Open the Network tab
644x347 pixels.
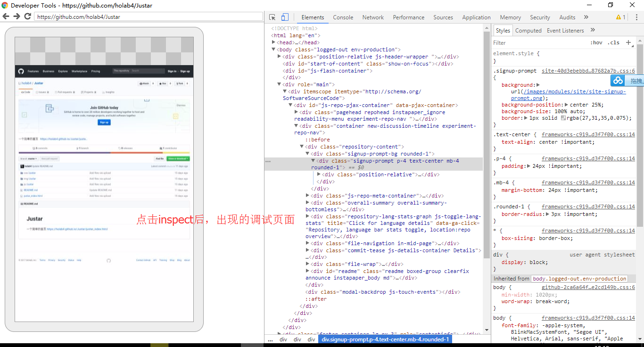[x=373, y=17]
